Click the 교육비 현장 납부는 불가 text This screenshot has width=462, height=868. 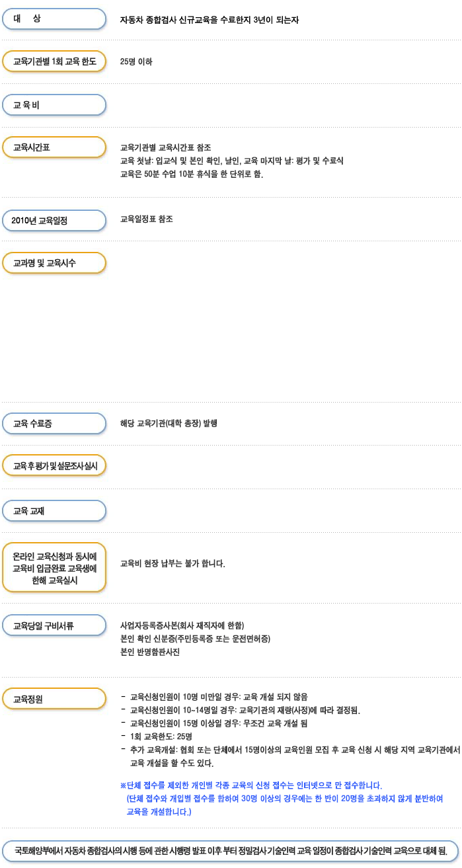point(173,564)
